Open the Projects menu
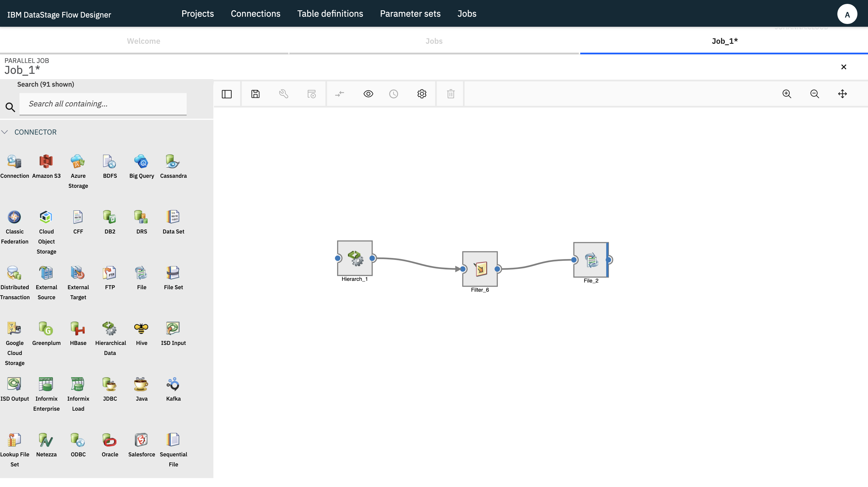Viewport: 868px width, 487px height. click(198, 13)
